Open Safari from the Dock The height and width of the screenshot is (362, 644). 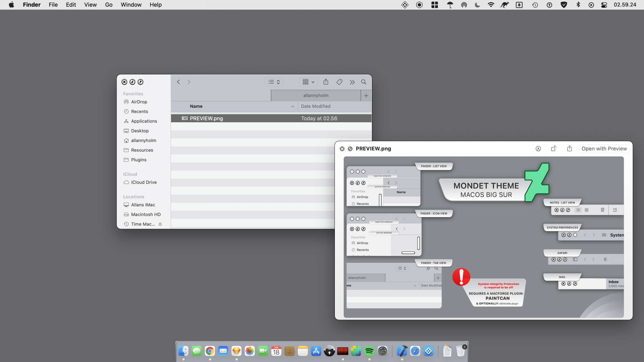tap(415, 351)
